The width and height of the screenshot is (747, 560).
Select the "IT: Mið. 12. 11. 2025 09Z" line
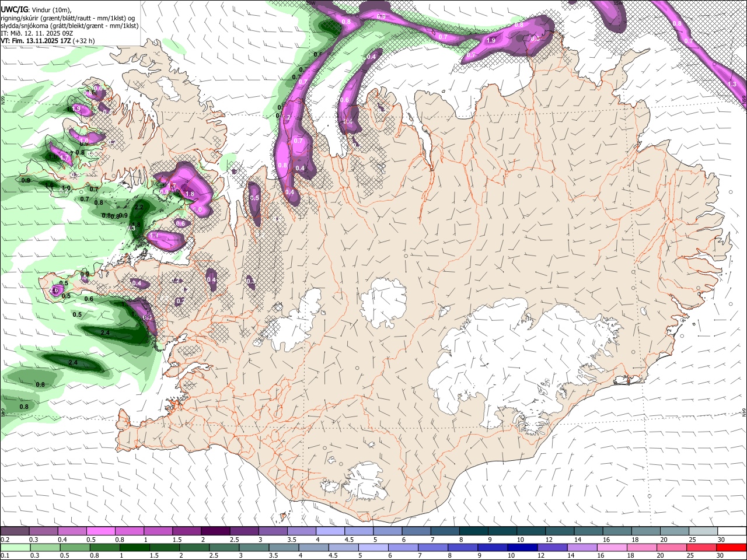point(36,33)
